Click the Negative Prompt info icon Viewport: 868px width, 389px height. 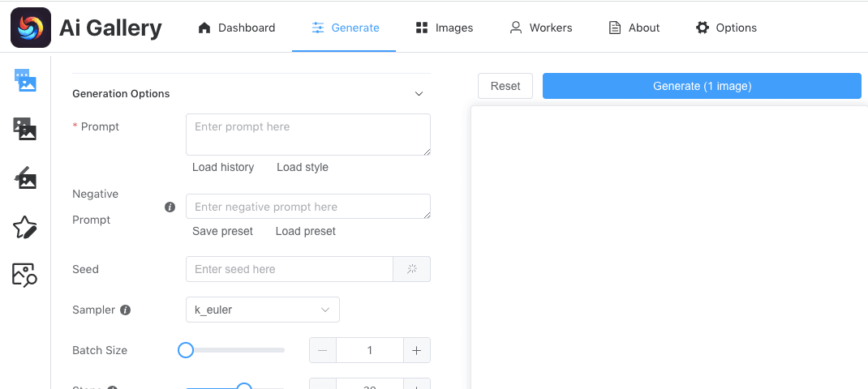tap(170, 207)
